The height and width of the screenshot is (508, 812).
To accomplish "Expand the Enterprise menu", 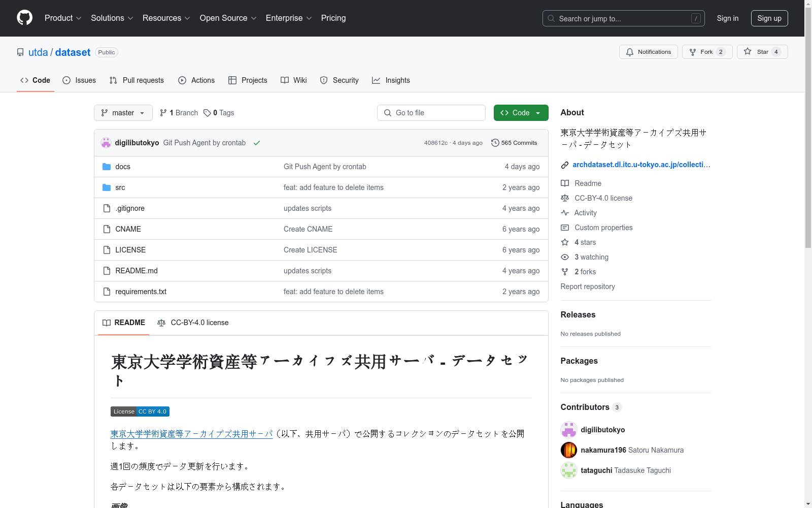I will point(288,18).
